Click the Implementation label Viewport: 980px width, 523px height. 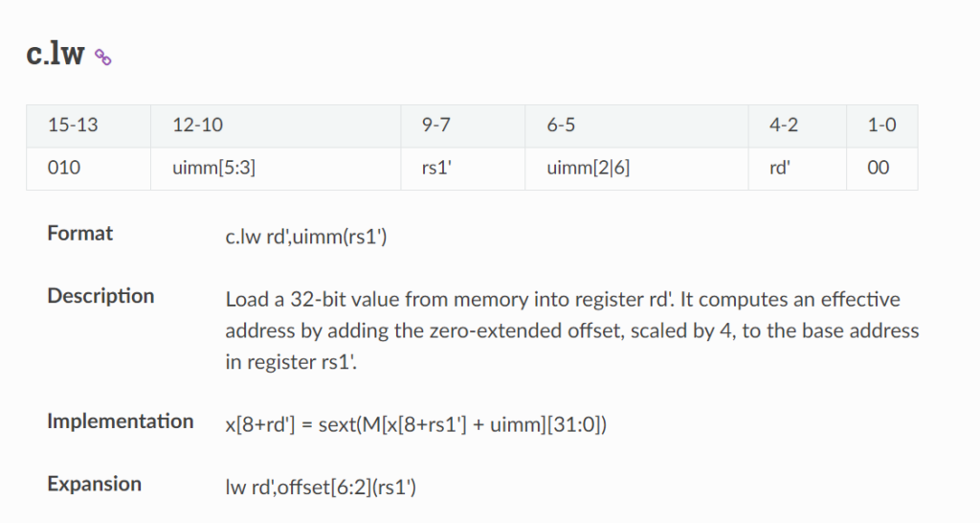(x=120, y=421)
